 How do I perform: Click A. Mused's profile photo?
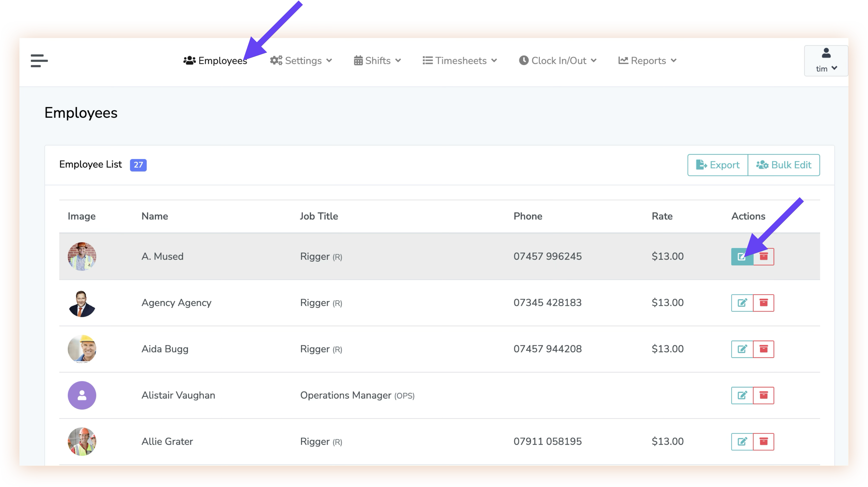[x=82, y=256]
